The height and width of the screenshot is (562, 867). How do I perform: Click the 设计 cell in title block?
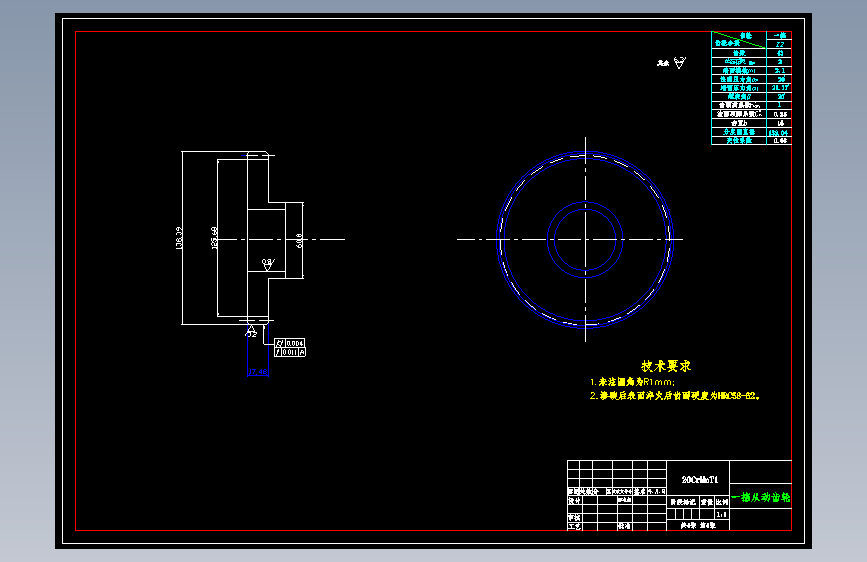tap(574, 500)
